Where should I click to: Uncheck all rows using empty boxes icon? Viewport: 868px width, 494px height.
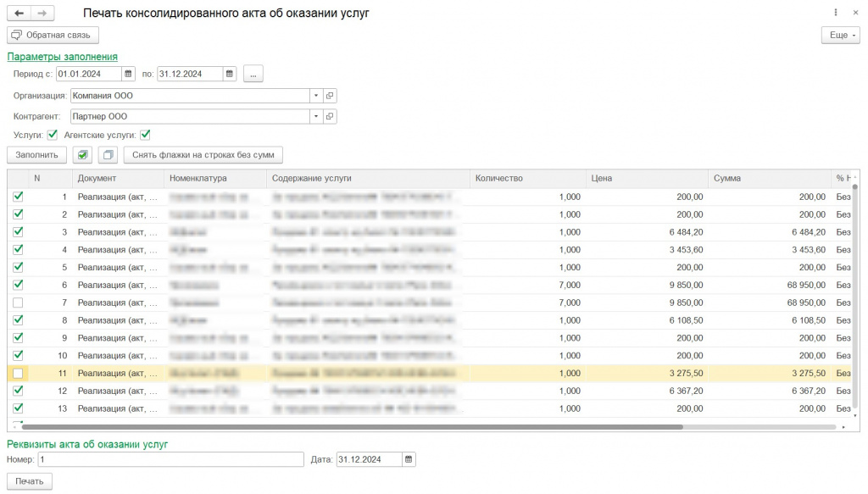pyautogui.click(x=108, y=155)
